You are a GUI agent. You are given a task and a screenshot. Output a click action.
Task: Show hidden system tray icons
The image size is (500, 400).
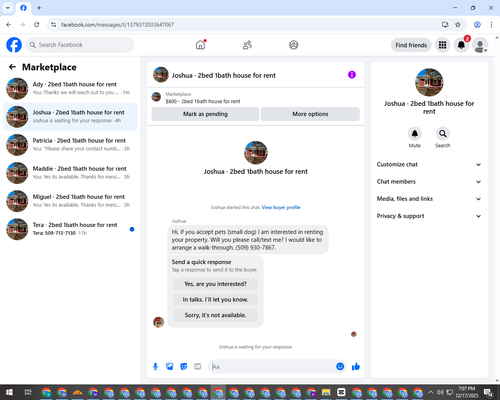[x=430, y=392]
